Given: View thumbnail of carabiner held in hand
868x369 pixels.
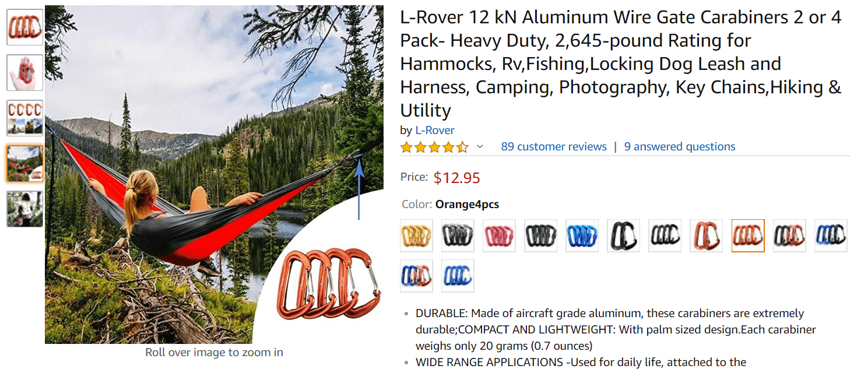Looking at the screenshot, I should [x=25, y=73].
